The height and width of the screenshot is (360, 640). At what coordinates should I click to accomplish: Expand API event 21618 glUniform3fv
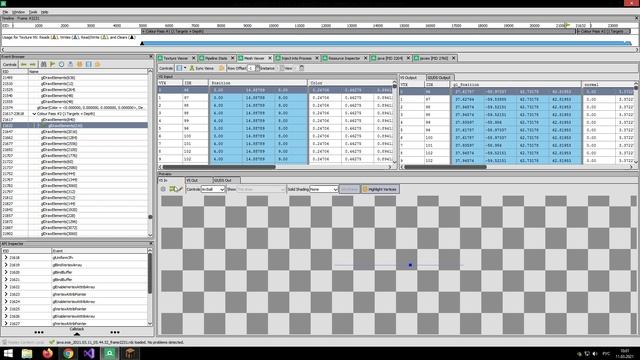(6, 258)
